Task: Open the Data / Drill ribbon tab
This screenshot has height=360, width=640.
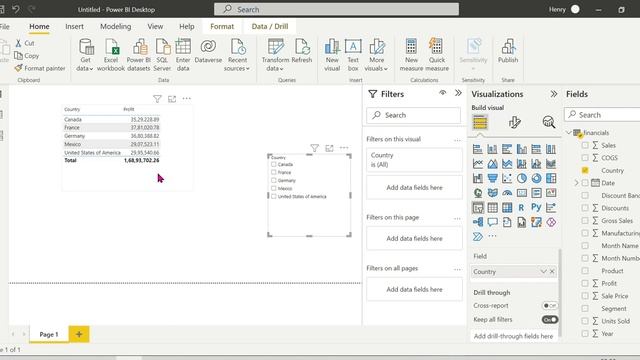Action: click(x=270, y=26)
